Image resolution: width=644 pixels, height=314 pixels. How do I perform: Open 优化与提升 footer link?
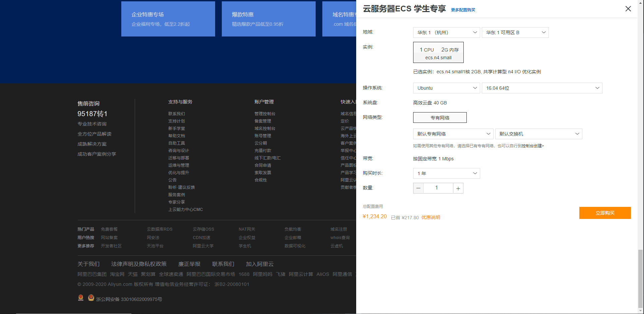[x=179, y=173]
